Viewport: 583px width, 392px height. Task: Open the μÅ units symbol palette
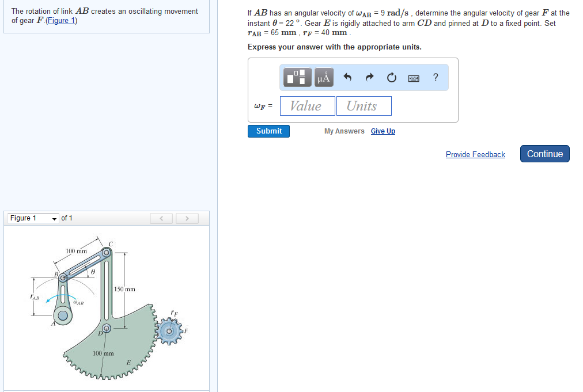[x=323, y=77]
